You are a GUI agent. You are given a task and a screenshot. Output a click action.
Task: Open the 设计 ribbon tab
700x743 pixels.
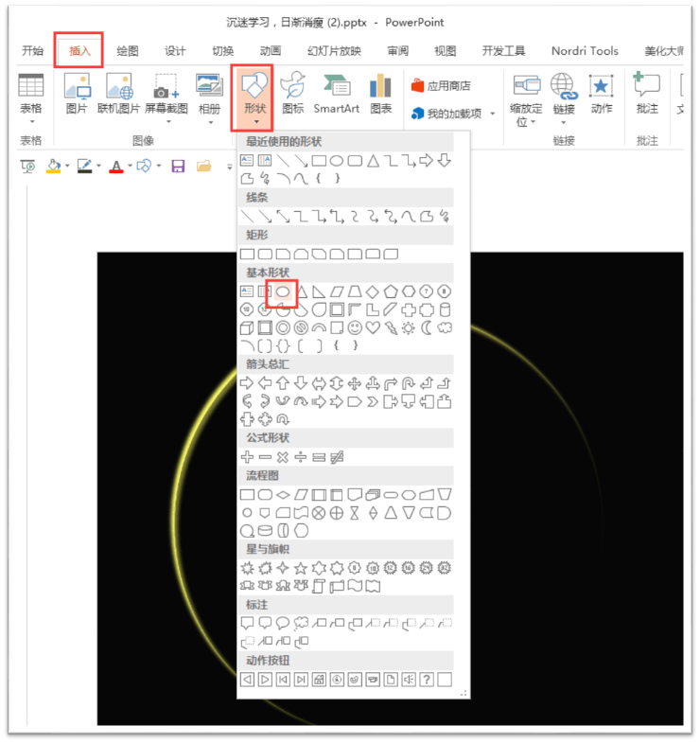[x=175, y=51]
